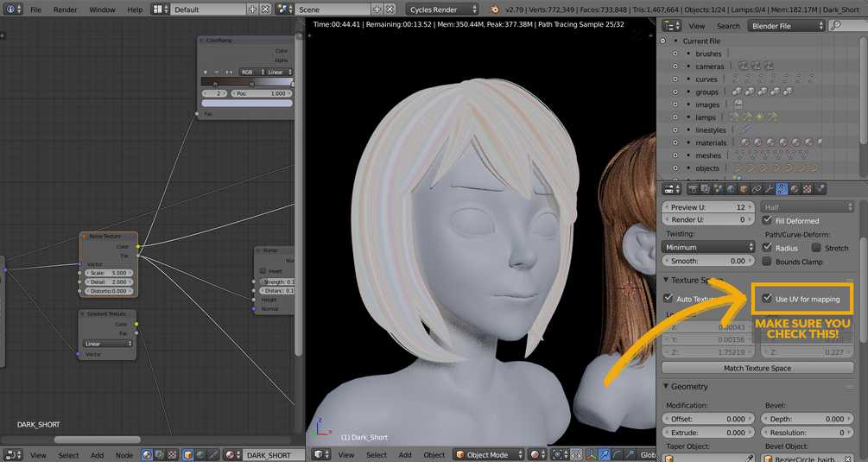Open the Node menu in node editor

[124, 455]
